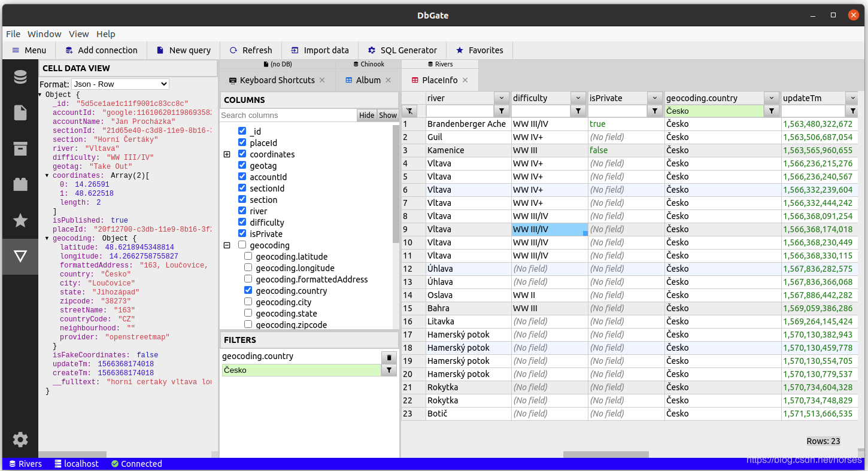The image size is (868, 471).
Task: Open the difficulty column header dropdown
Action: pyautogui.click(x=578, y=98)
